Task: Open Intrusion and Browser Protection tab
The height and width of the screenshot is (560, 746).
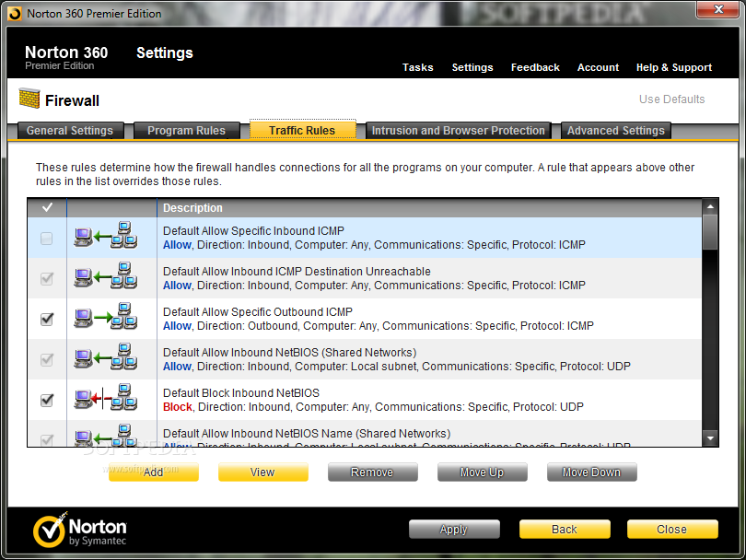Action: pos(458,131)
